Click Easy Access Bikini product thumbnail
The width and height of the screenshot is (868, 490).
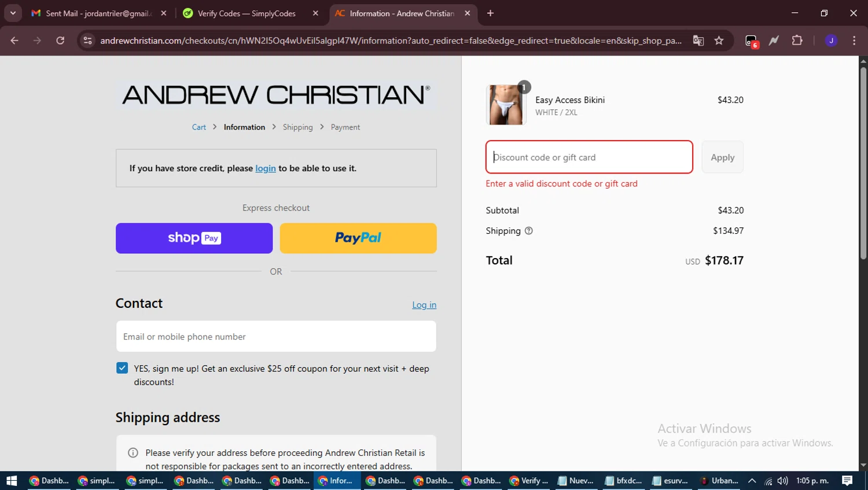click(x=506, y=105)
